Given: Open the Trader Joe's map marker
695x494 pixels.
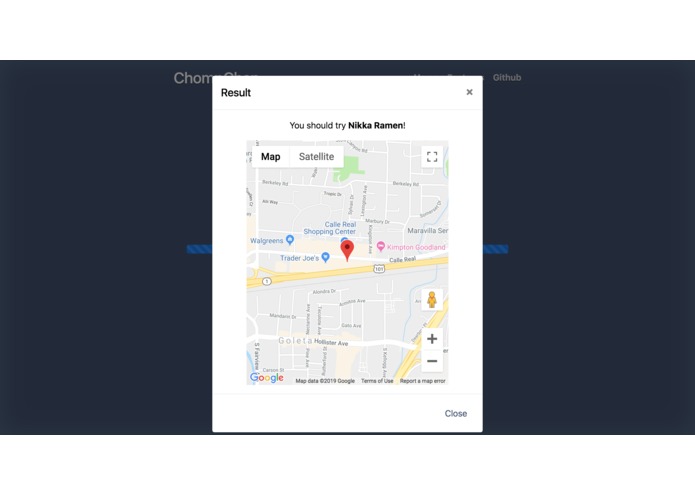Looking at the screenshot, I should [x=325, y=257].
